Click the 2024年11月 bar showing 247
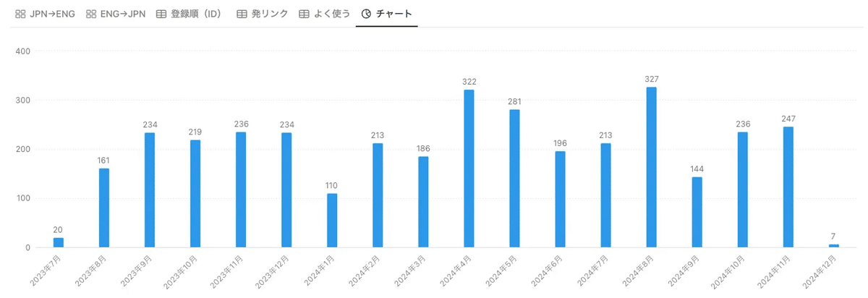The image size is (868, 298). pos(788,187)
